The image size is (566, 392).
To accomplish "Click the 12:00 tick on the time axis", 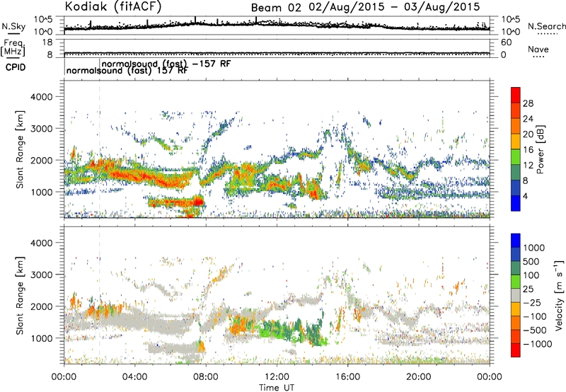I will [x=277, y=377].
